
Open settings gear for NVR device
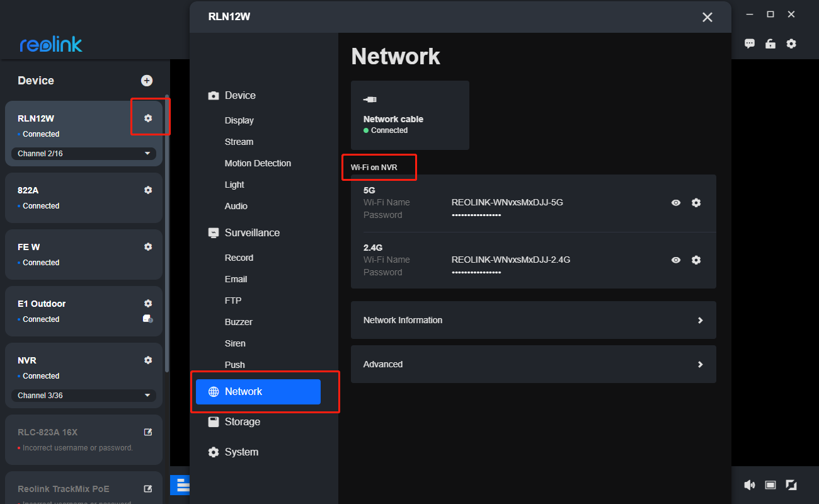pos(148,360)
